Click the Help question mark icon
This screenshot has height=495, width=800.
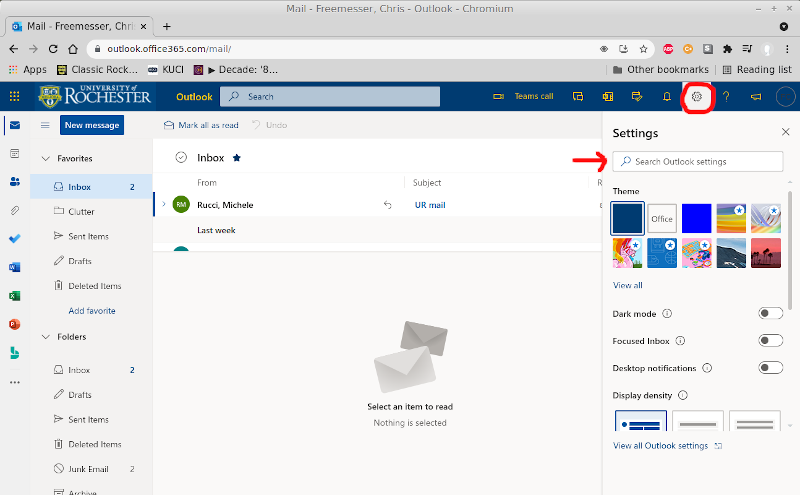726,97
